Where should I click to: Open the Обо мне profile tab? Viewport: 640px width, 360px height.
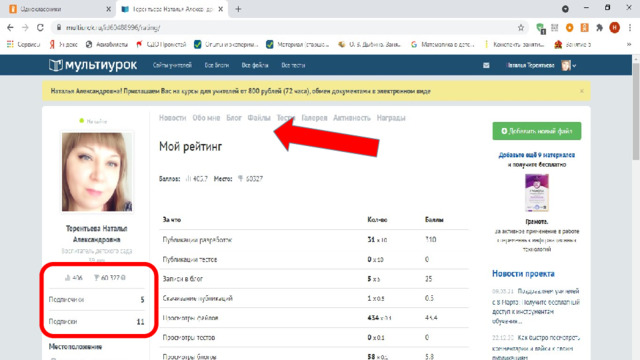[x=207, y=118]
